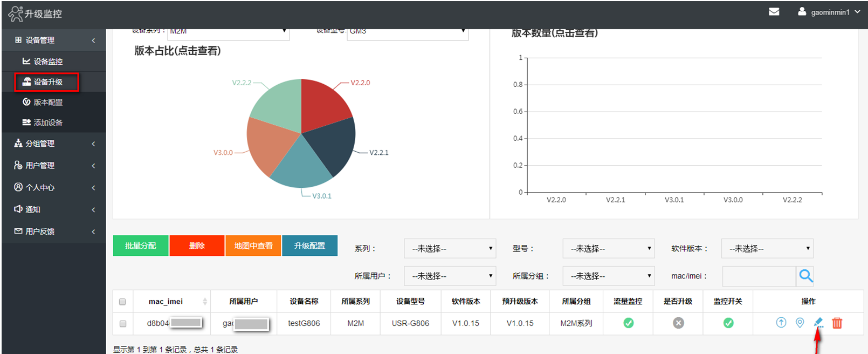Click the mac/imei search input field
The width and height of the screenshot is (868, 354).
(759, 276)
